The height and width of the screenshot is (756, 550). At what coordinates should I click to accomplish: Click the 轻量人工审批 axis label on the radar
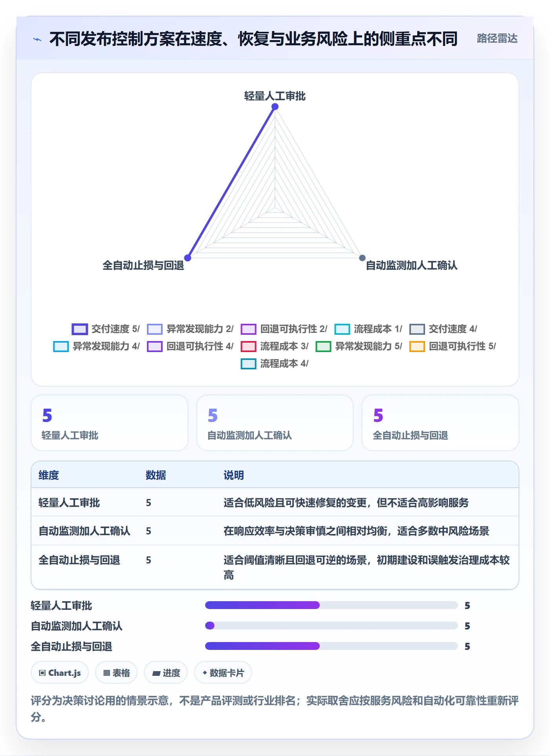(275, 96)
